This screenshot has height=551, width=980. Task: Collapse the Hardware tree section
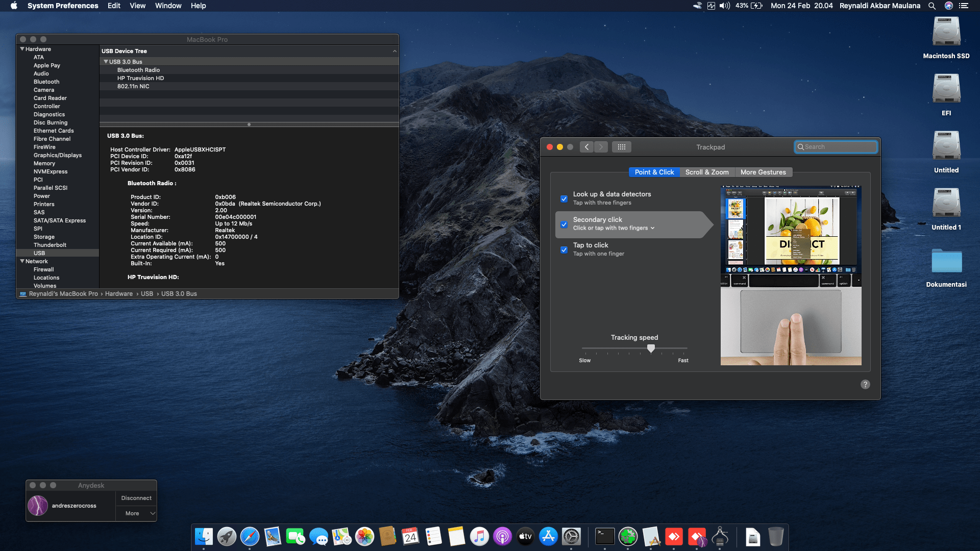[x=22, y=49]
